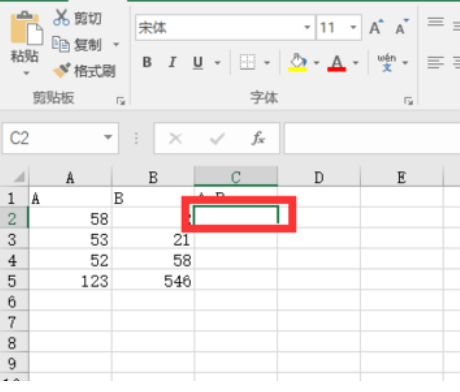Decrease font size with the smaller A icon

click(402, 27)
